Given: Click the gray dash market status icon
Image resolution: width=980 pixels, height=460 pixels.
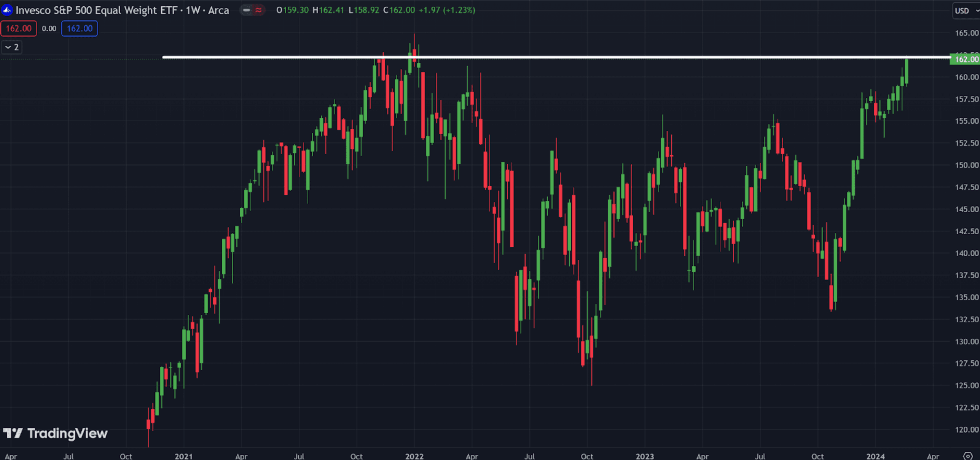Looking at the screenshot, I should point(247,10).
